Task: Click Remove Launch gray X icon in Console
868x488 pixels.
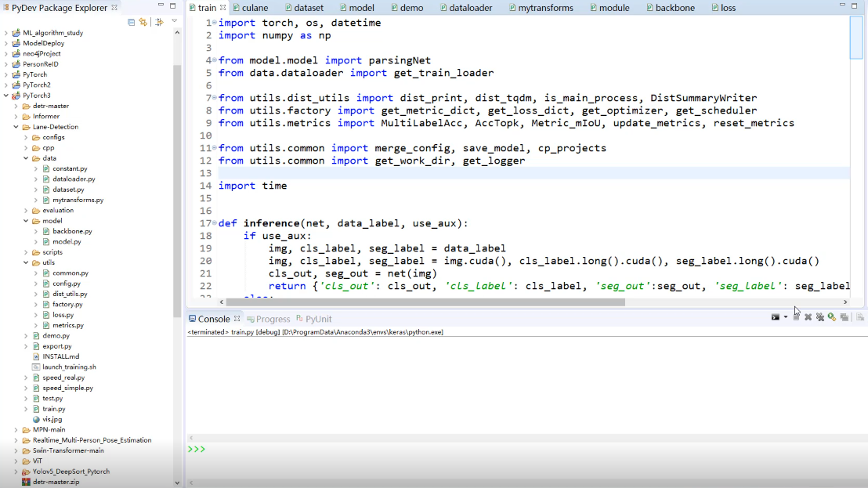Action: point(808,317)
